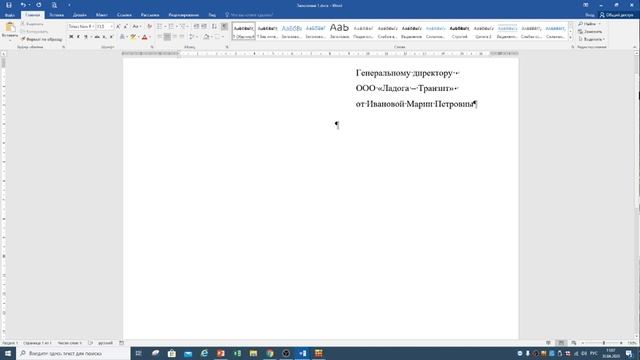Activate Формат по образцу painter
Image resolution: width=640 pixels, height=360 pixels.
pyautogui.click(x=42, y=39)
